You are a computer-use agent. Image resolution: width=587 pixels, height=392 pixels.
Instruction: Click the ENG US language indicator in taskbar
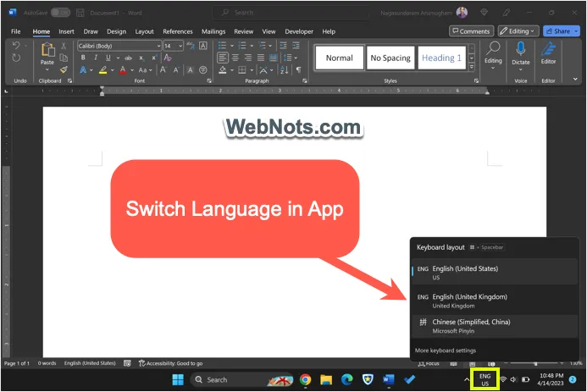(485, 379)
